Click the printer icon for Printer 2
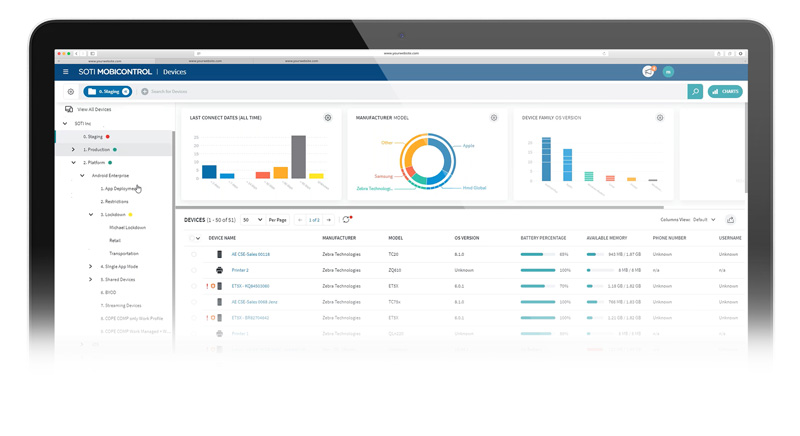 (x=219, y=270)
